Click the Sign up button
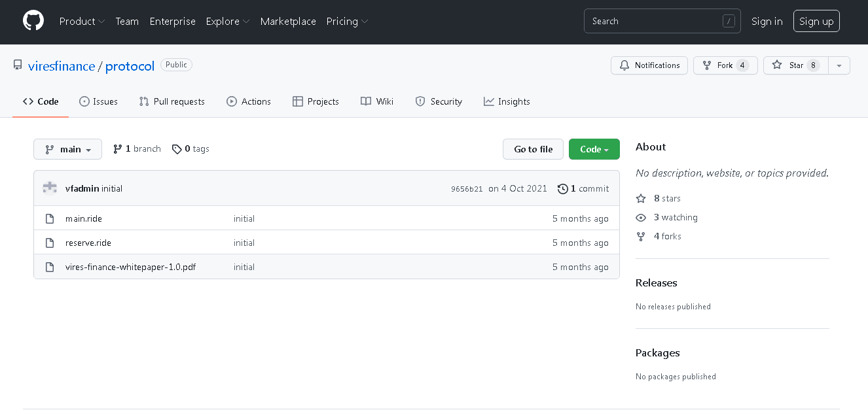Image resolution: width=868 pixels, height=410 pixels. pyautogui.click(x=816, y=22)
